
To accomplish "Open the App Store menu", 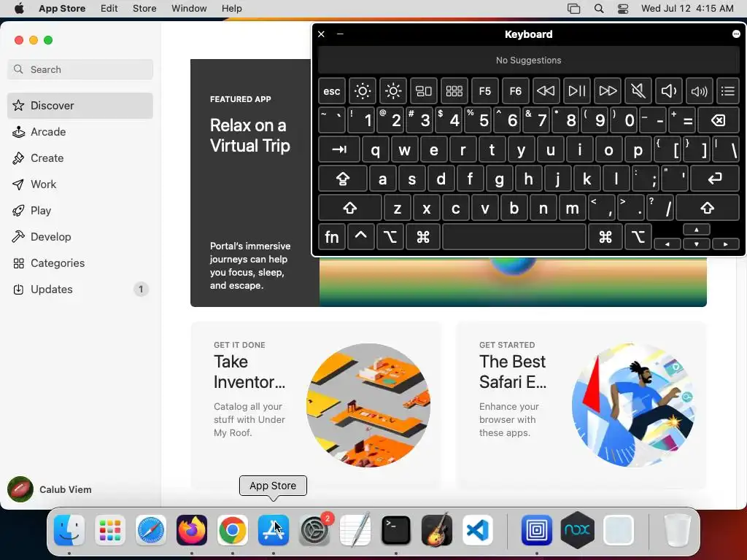I will click(62, 9).
